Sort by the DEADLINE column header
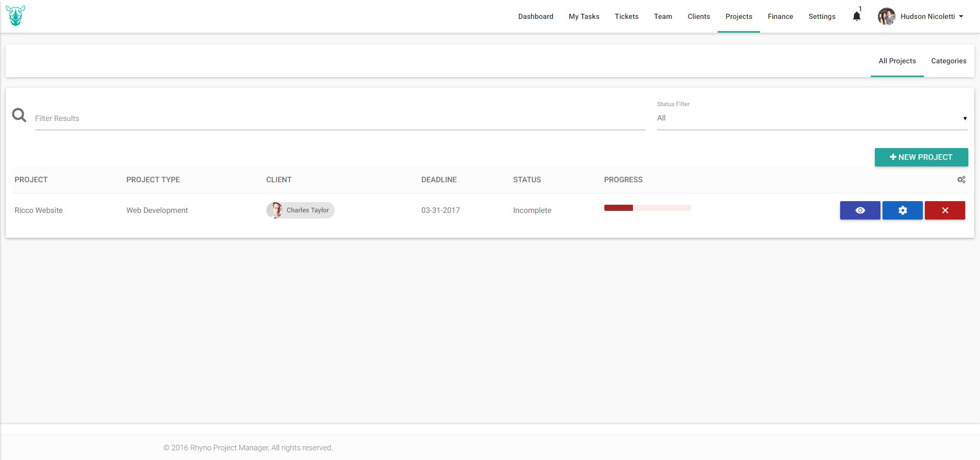Screen dimensions: 980x460 point(439,180)
